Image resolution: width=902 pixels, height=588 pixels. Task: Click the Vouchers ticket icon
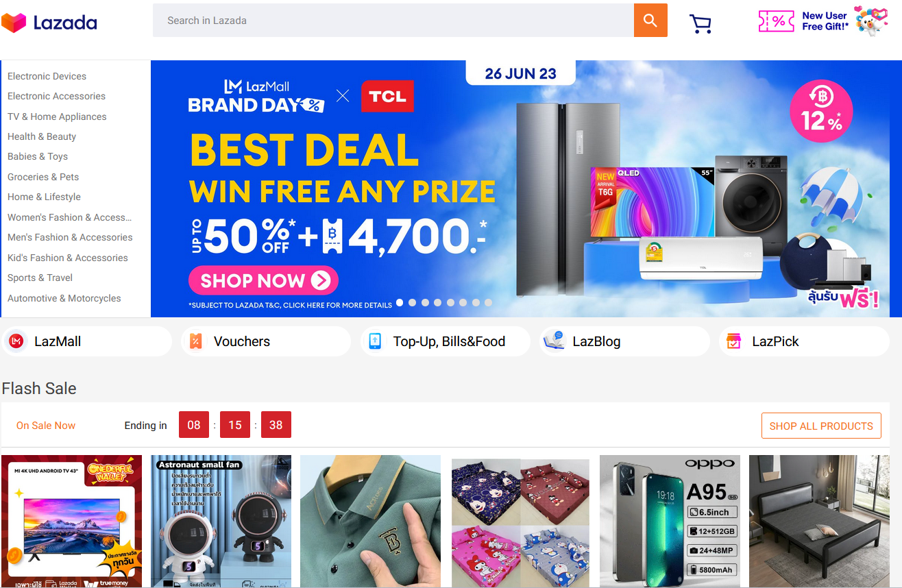(195, 341)
